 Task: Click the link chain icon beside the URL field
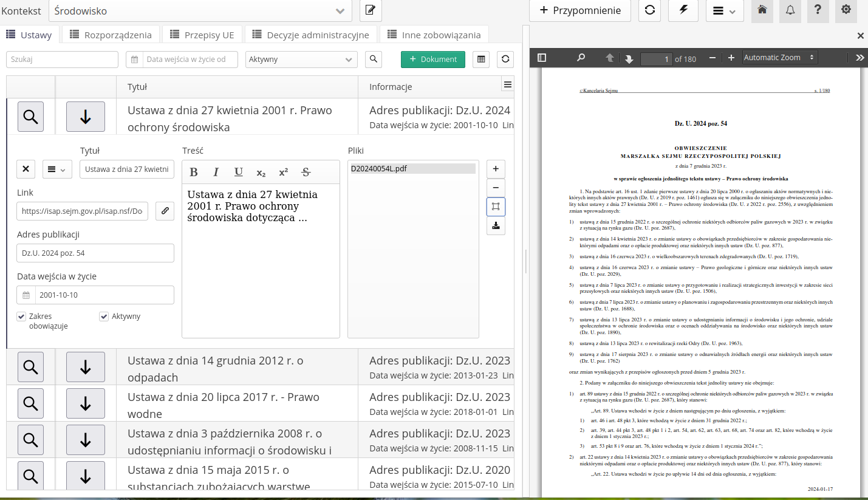[x=165, y=211]
